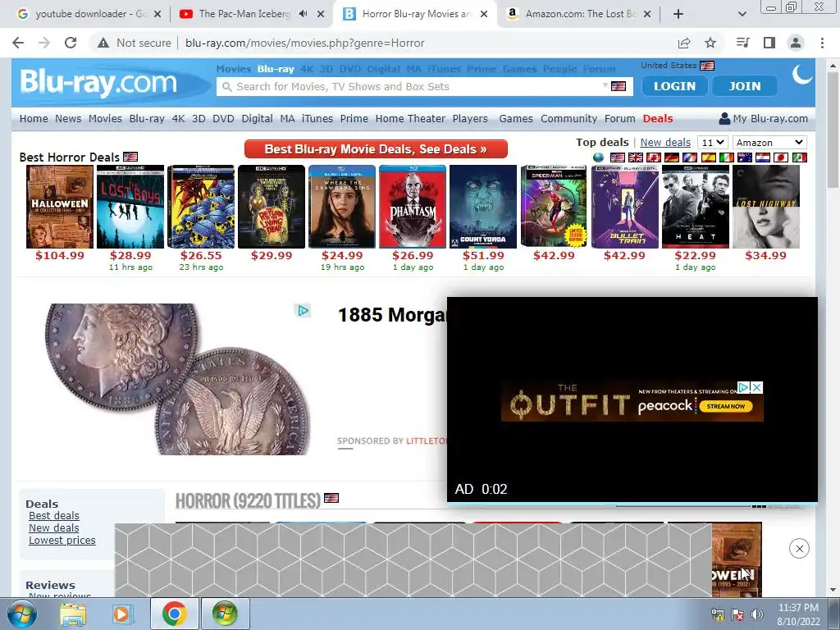
Task: Click the Not secure warning icon
Action: coord(103,43)
